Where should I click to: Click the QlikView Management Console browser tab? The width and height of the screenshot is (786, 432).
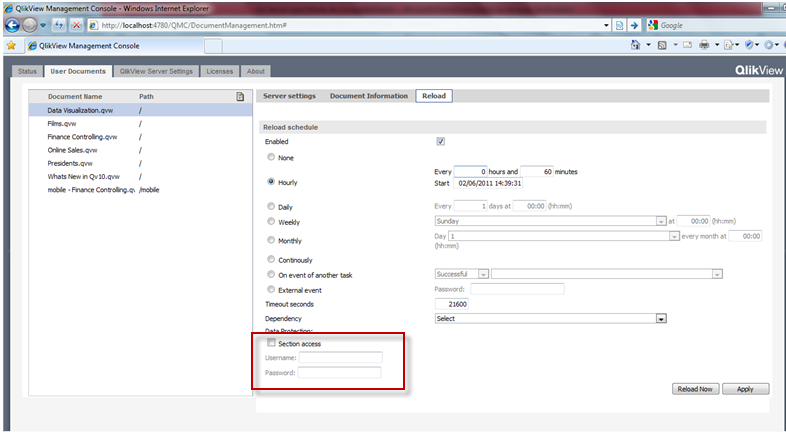pyautogui.click(x=113, y=46)
